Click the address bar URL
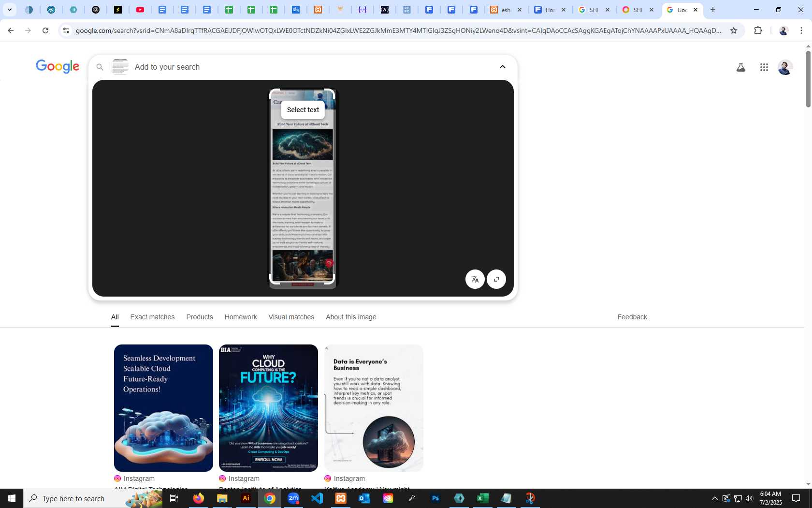 398,30
